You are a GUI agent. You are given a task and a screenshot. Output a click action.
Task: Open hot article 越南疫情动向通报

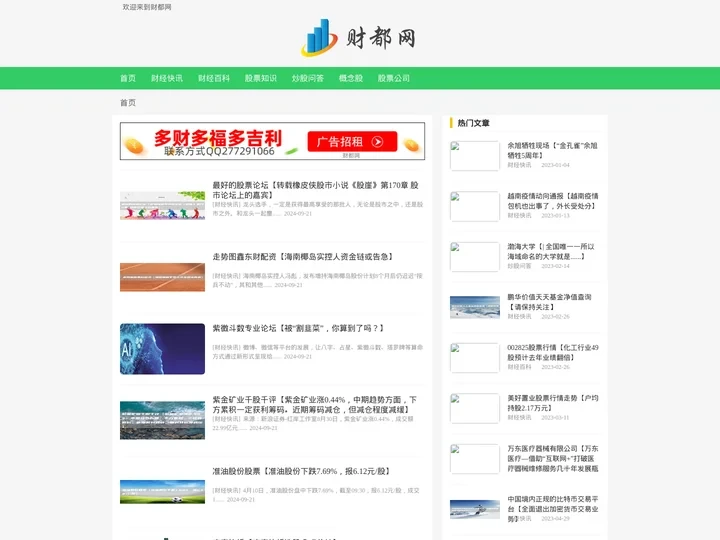552,201
